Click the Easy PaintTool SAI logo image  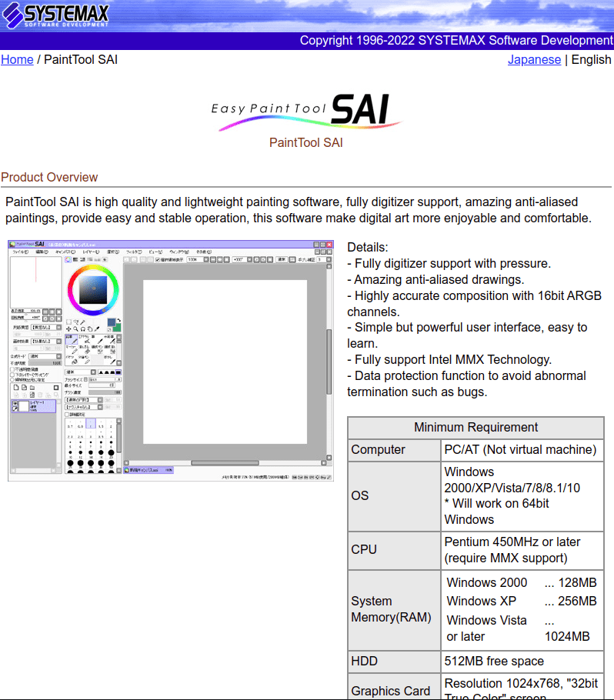pyautogui.click(x=306, y=112)
